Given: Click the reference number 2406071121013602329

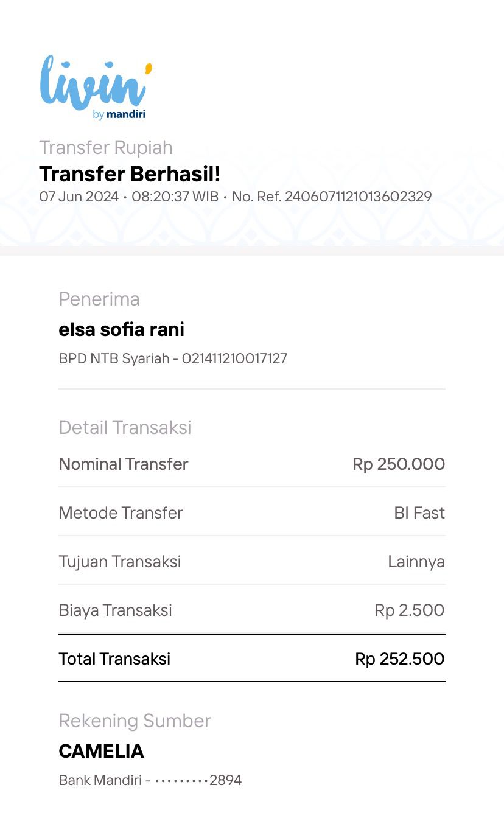Looking at the screenshot, I should click(358, 197).
